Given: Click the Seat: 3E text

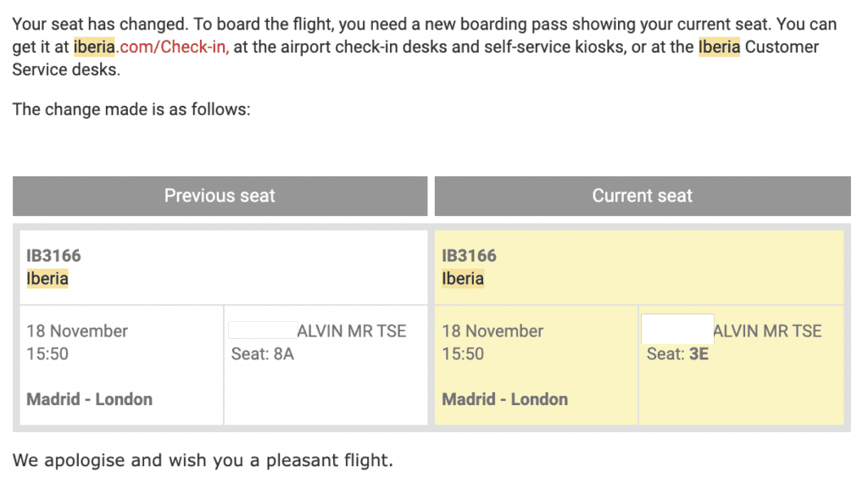Looking at the screenshot, I should (x=677, y=353).
